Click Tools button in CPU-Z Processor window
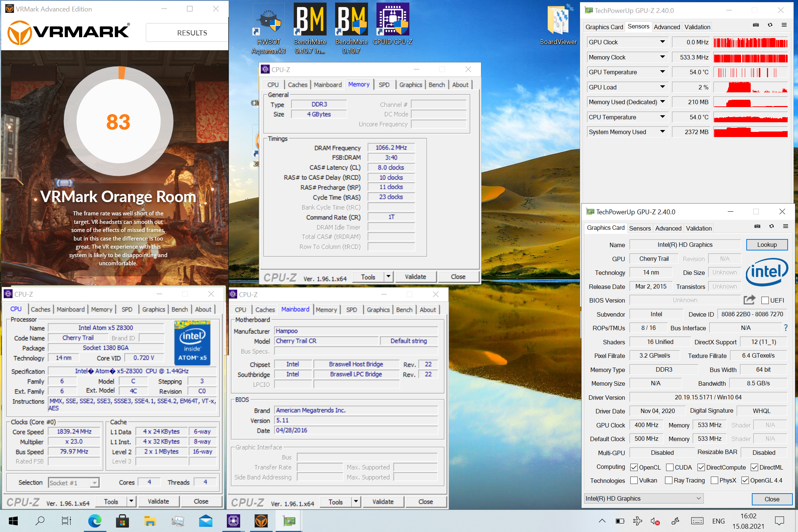Screen dimensions: 798x532 111,501
